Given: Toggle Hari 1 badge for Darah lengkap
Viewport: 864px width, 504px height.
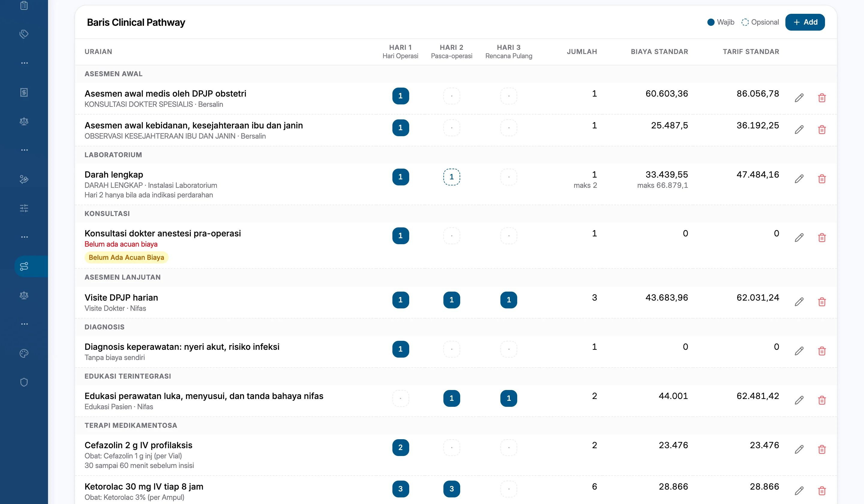Looking at the screenshot, I should click(400, 177).
